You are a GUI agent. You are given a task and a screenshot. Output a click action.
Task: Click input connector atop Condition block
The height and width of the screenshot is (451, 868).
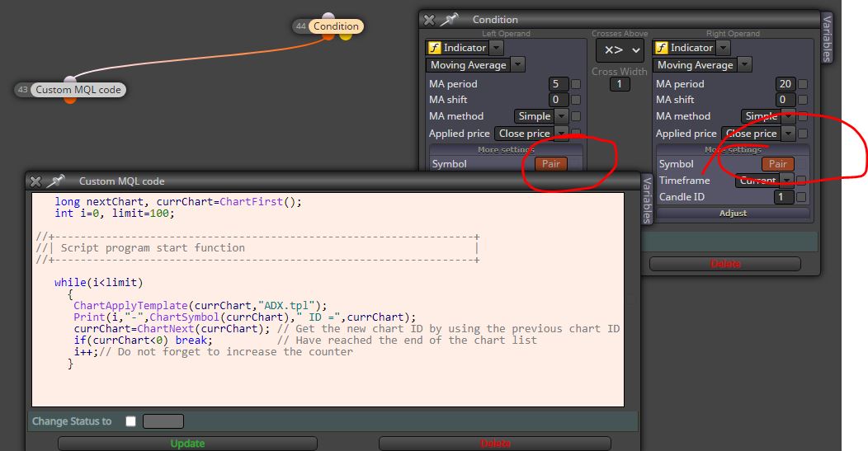coord(328,16)
